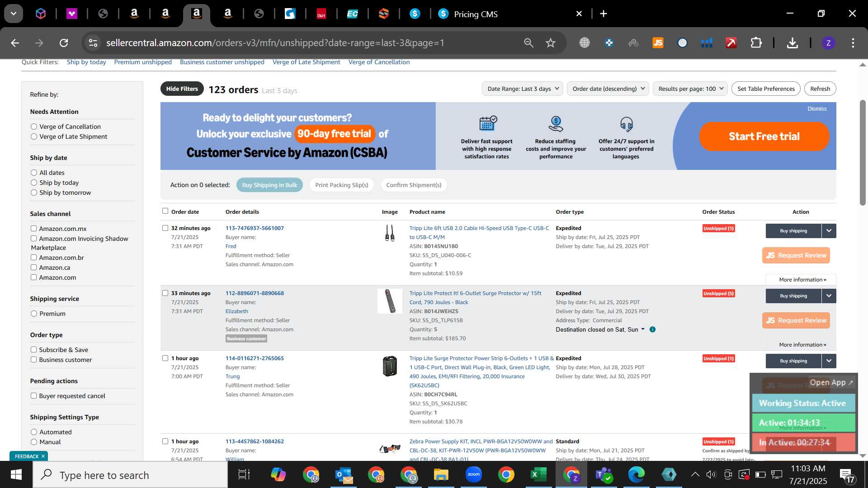Screen dimensions: 868x488
Task: Open Chrome three-dot menu
Action: pyautogui.click(x=853, y=43)
